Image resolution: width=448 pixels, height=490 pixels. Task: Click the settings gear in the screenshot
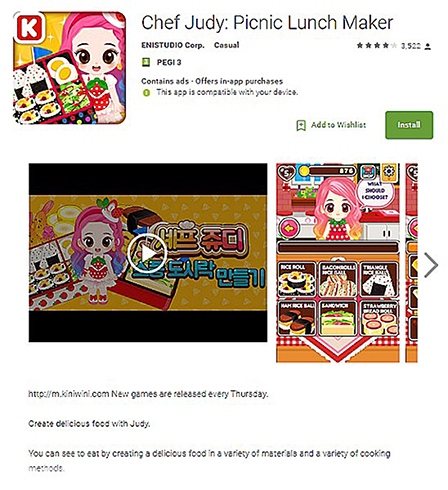click(x=389, y=172)
